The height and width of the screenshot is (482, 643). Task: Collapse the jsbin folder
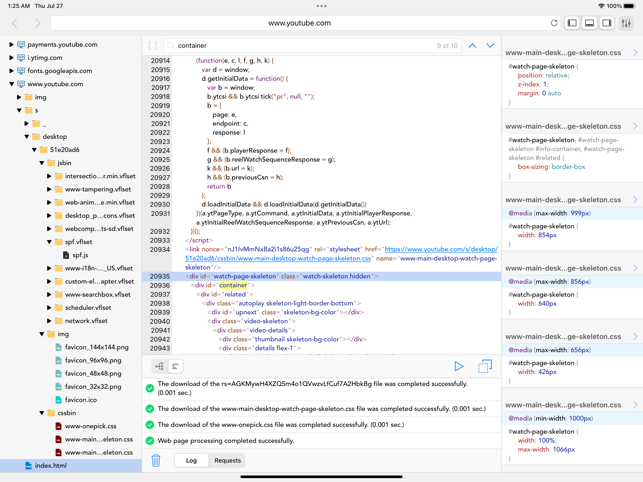point(42,163)
